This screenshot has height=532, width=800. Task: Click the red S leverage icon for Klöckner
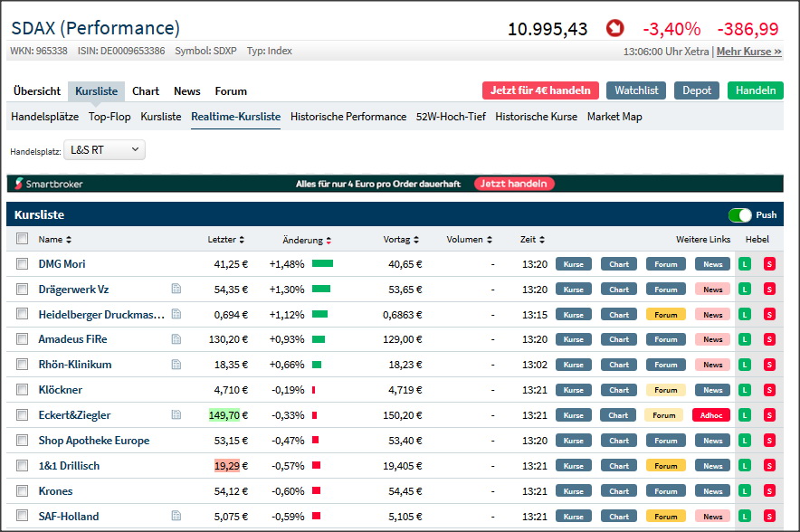769,390
